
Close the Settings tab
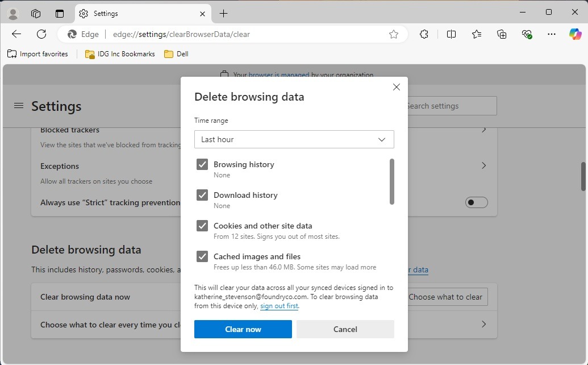point(202,14)
